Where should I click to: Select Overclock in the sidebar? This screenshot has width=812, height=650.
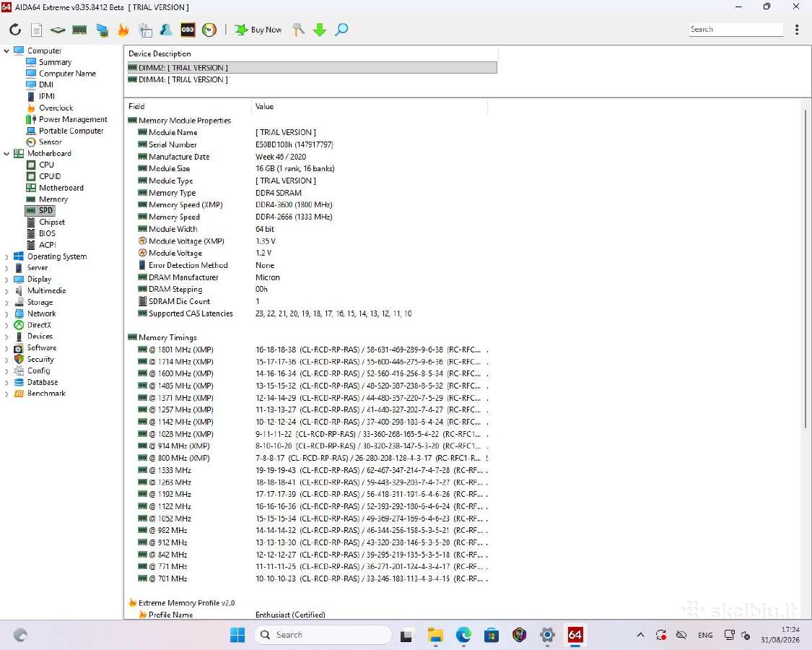(x=56, y=108)
